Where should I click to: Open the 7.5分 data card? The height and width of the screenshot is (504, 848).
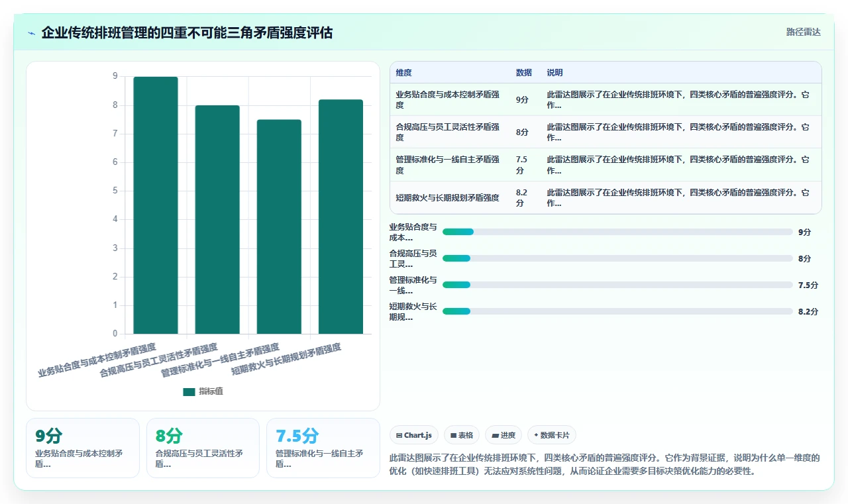point(323,448)
